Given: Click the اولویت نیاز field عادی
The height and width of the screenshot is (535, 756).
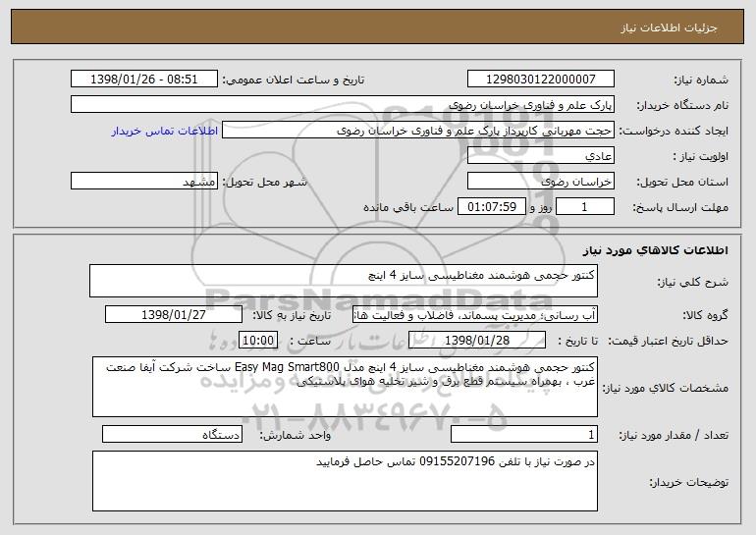Looking at the screenshot, I should pyautogui.click(x=540, y=156).
